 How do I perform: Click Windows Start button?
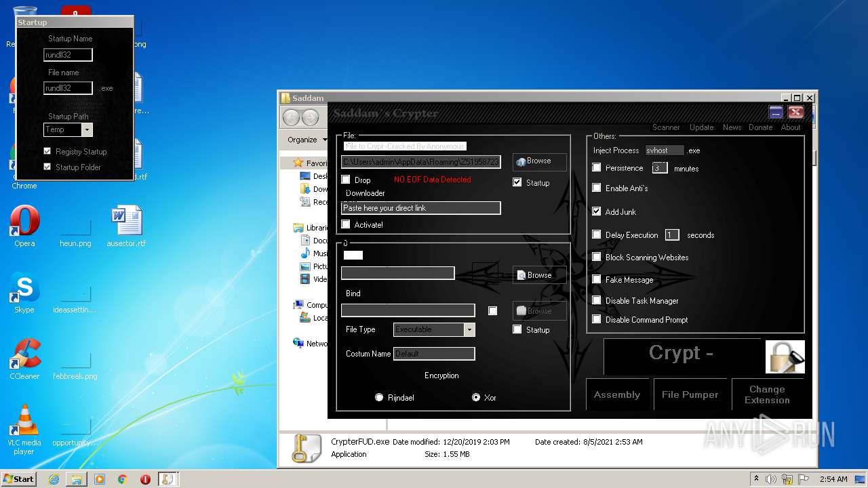tap(19, 479)
